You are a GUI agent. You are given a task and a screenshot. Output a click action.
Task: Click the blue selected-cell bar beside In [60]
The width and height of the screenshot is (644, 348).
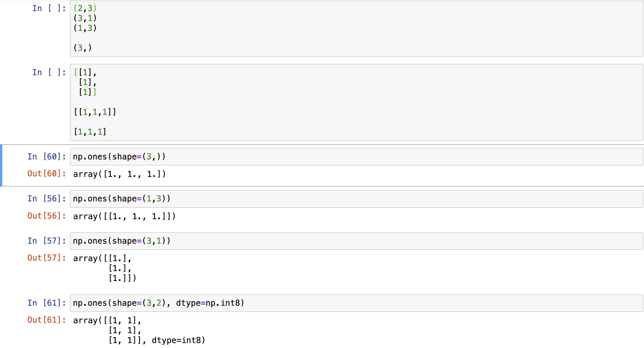click(x=1, y=165)
